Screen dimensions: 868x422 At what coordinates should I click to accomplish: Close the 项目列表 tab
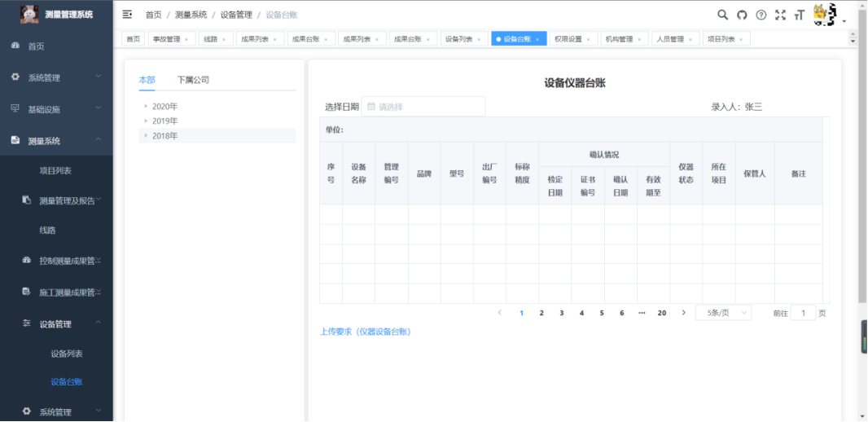pyautogui.click(x=741, y=39)
